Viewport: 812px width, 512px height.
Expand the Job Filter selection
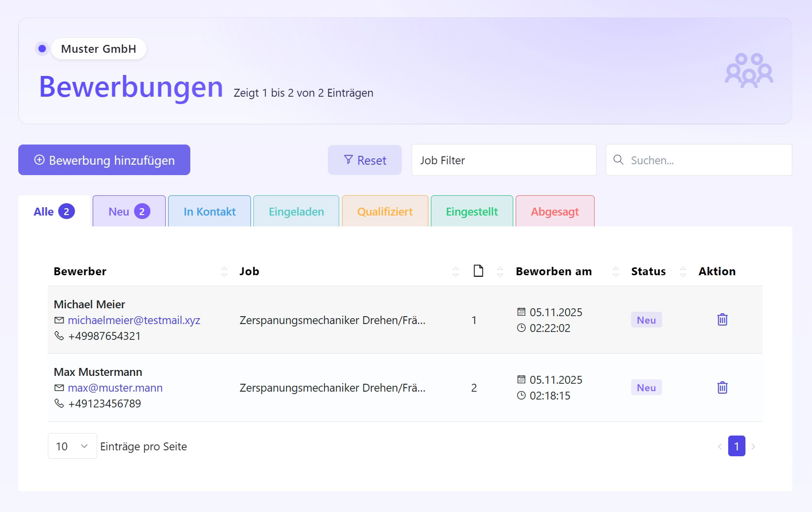pyautogui.click(x=503, y=160)
